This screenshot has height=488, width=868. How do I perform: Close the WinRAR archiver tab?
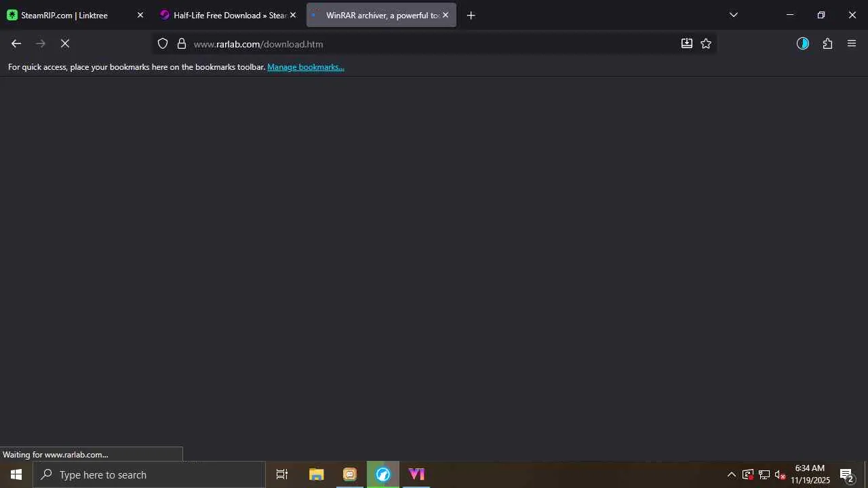click(446, 15)
